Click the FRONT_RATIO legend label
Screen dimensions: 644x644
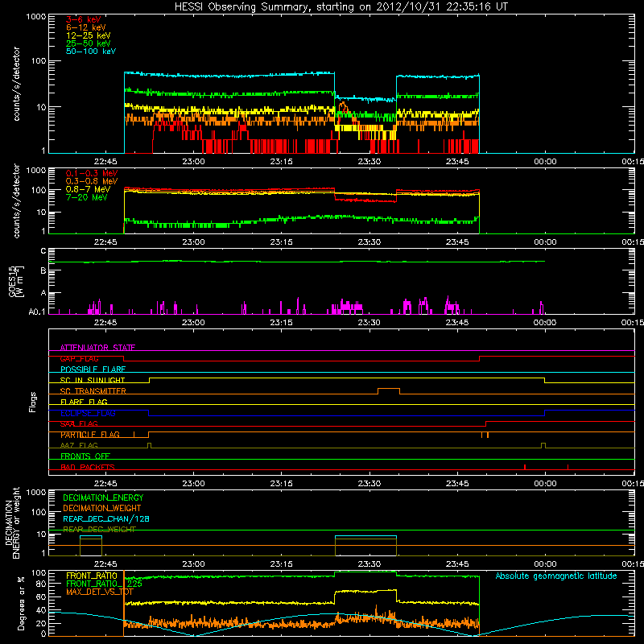click(92, 576)
